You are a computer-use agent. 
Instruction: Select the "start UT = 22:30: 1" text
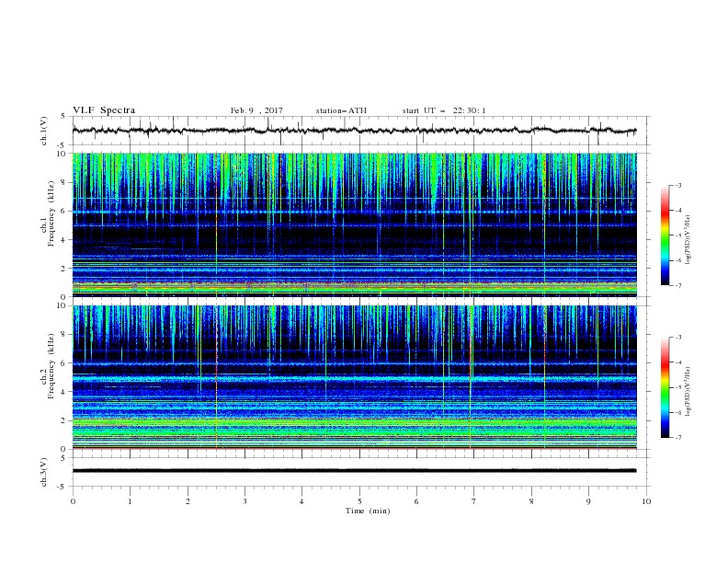444,110
